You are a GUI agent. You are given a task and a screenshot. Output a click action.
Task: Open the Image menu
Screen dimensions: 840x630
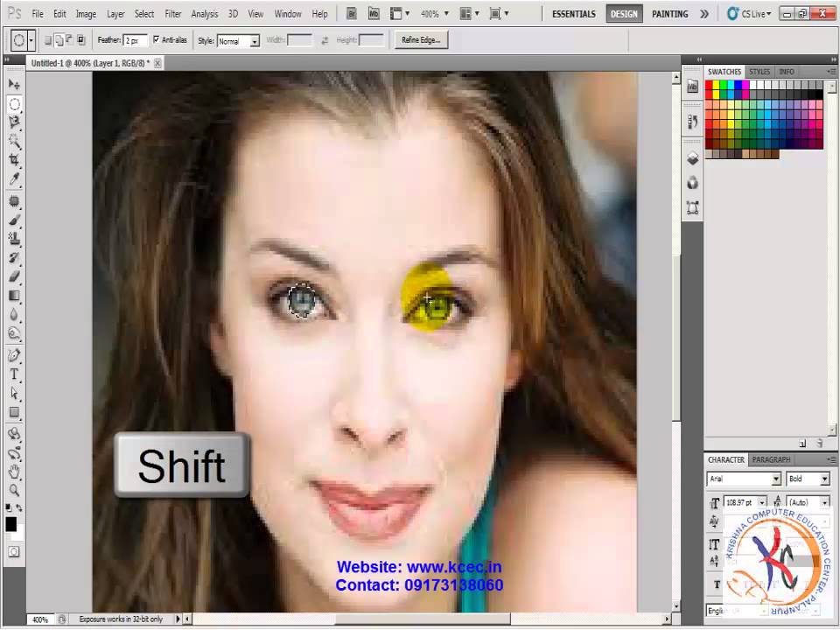[x=86, y=14]
